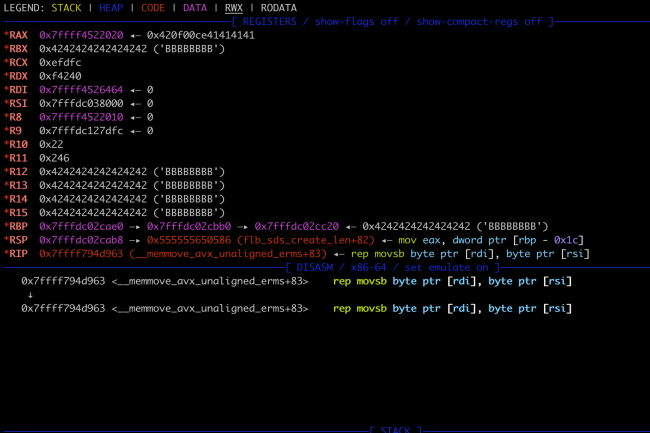The height and width of the screenshot is (433, 650).
Task: Click the RIP register name
Action: point(19,255)
